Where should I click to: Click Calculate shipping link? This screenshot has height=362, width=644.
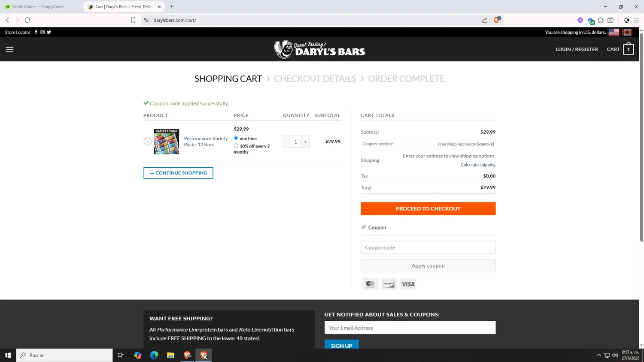point(478,165)
